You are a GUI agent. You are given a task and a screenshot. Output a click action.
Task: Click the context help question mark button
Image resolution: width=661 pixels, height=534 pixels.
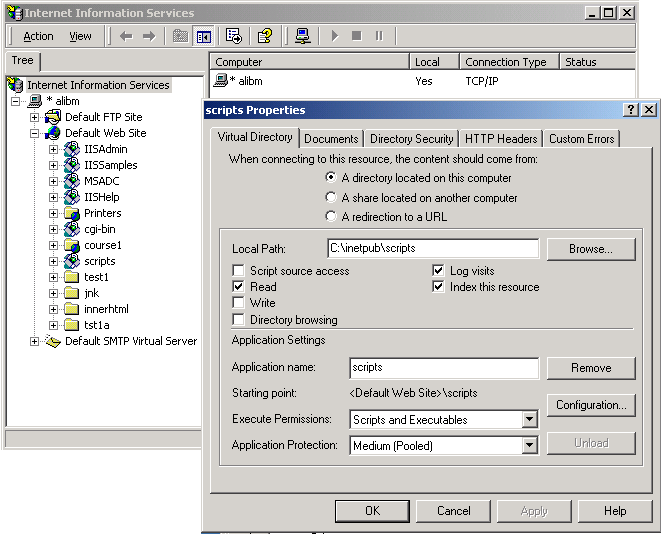pos(631,110)
